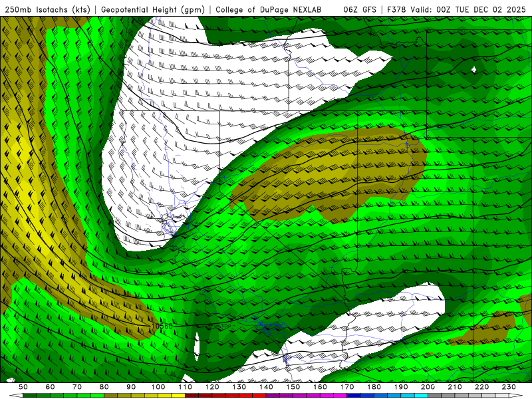Click the '150' color bar label

point(293,387)
